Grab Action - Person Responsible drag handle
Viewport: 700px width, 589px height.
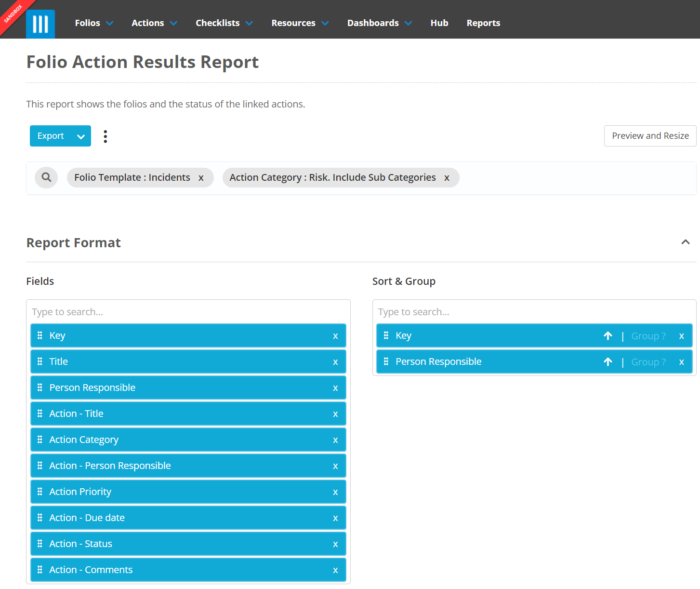[40, 466]
